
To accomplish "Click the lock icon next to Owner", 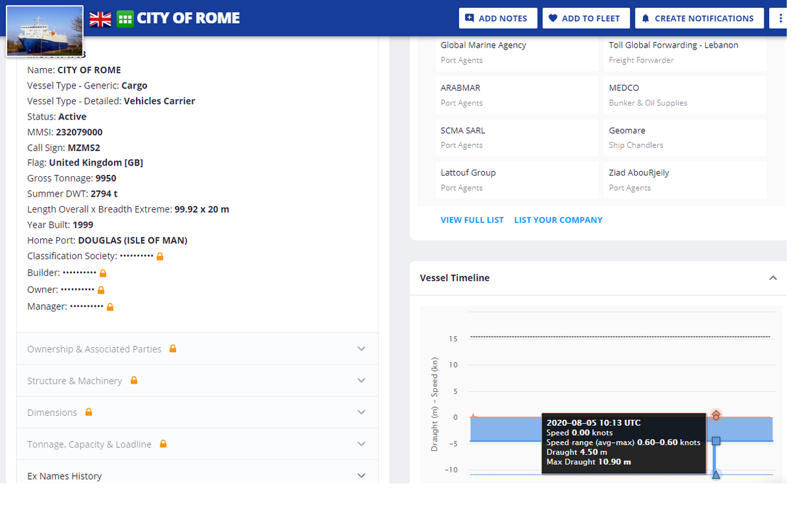I will (101, 290).
